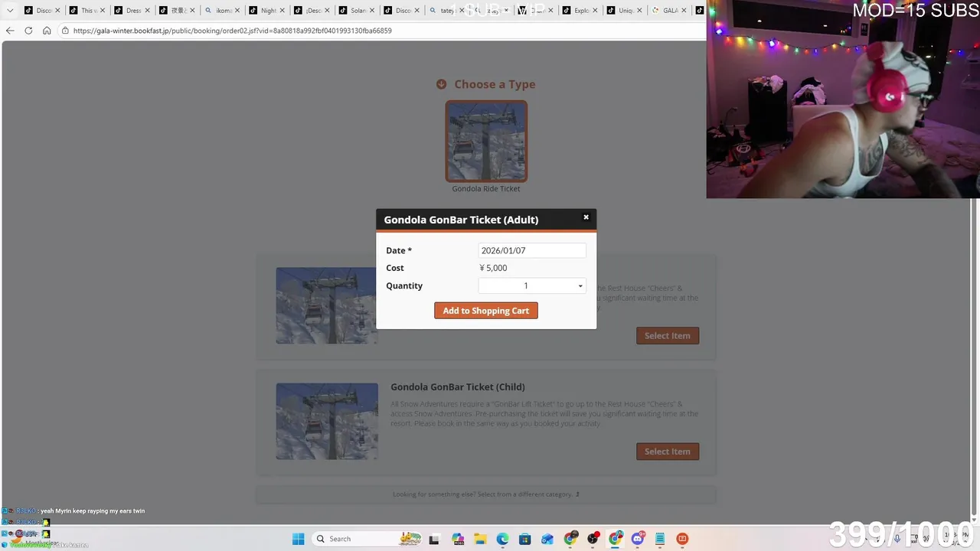This screenshot has height=551, width=980.
Task: Open OBS Studio from taskbar
Action: tap(593, 539)
